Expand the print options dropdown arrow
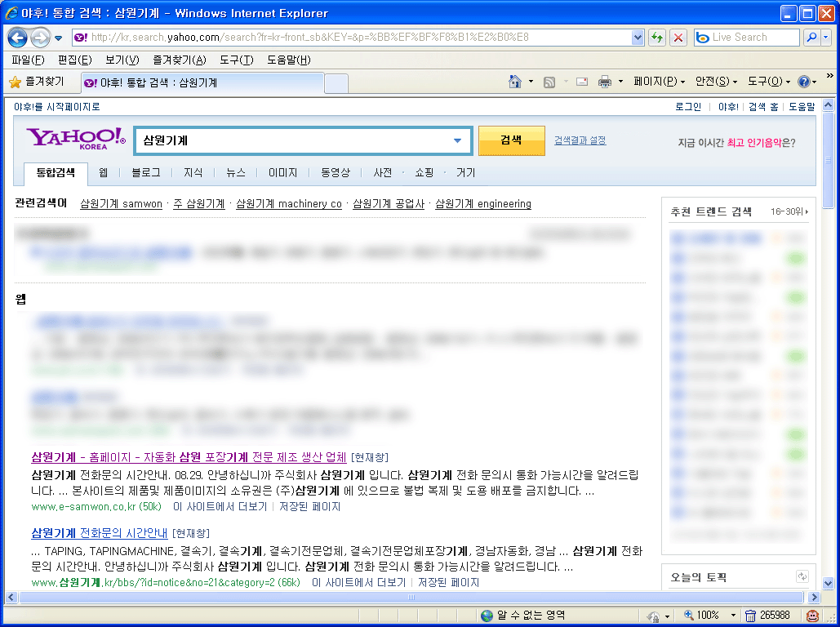840x627 pixels. [x=620, y=82]
